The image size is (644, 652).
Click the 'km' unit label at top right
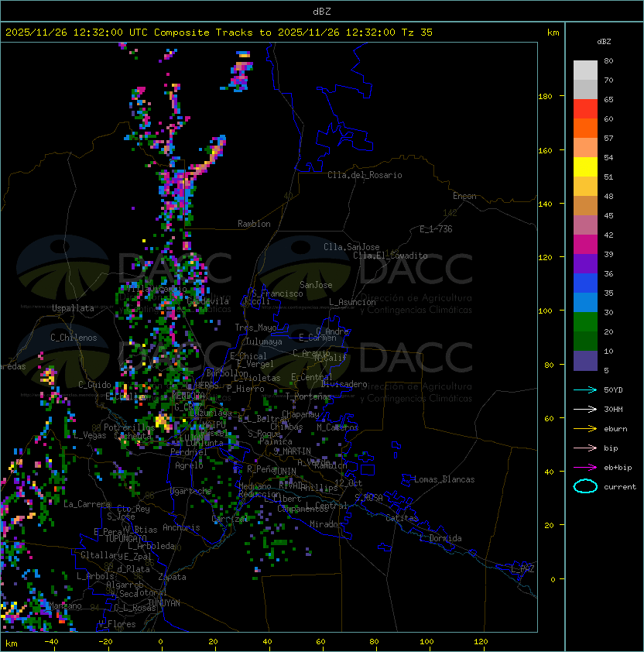(x=553, y=33)
